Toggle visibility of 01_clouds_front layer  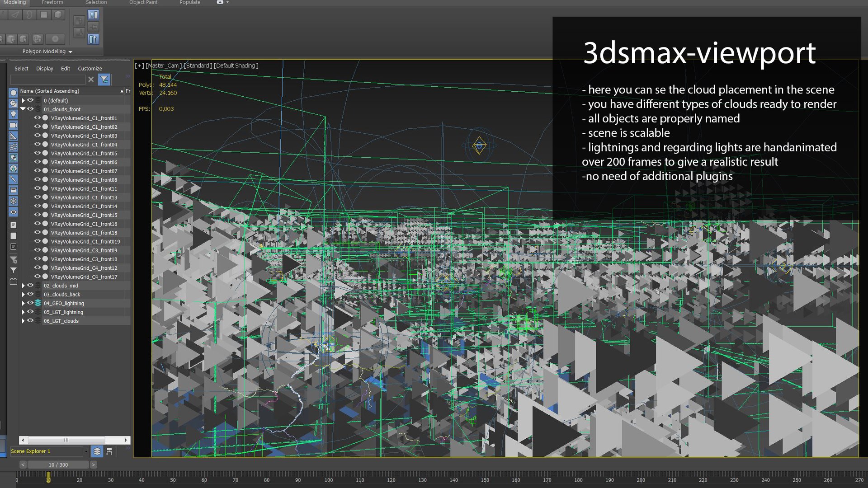(30, 109)
